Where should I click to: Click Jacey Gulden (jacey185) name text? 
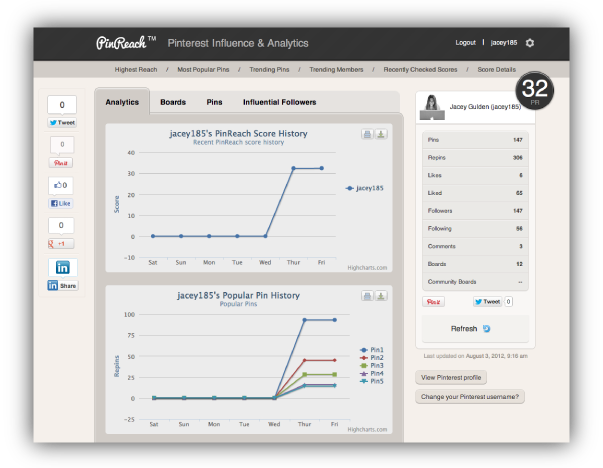click(x=485, y=107)
